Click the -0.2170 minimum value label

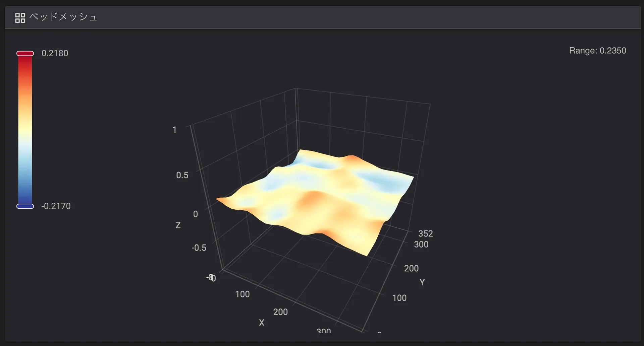(x=56, y=206)
